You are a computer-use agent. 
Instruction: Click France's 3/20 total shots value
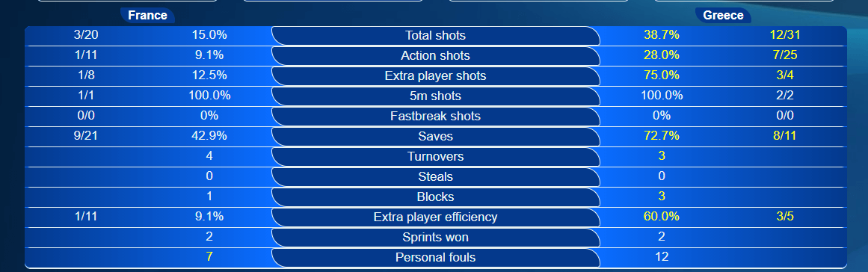[85, 35]
